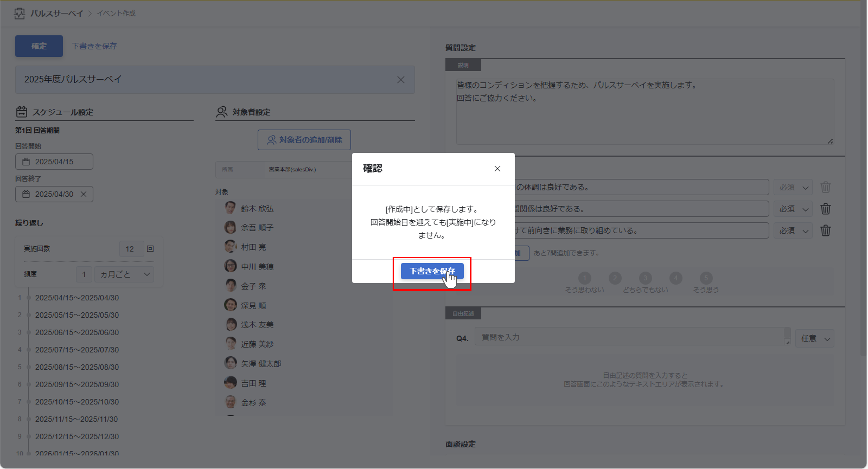The image size is (868, 469).
Task: Click the 説明 tab label in 質問設定
Action: click(463, 65)
